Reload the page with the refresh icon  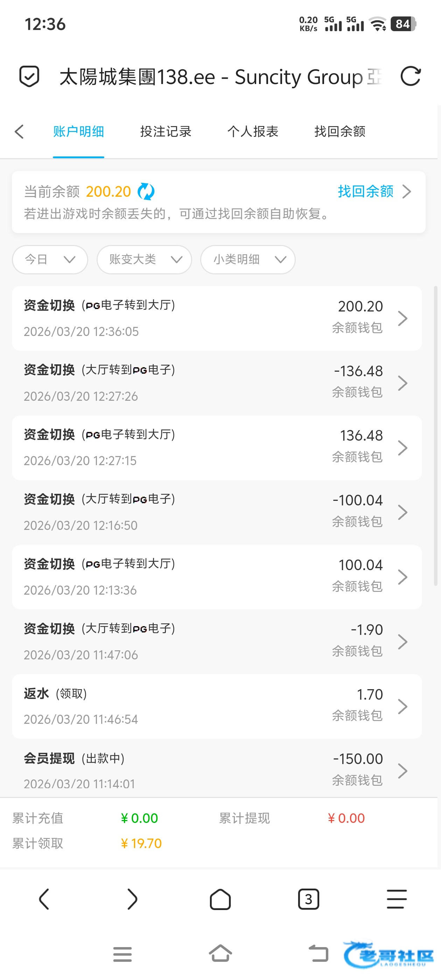[411, 76]
